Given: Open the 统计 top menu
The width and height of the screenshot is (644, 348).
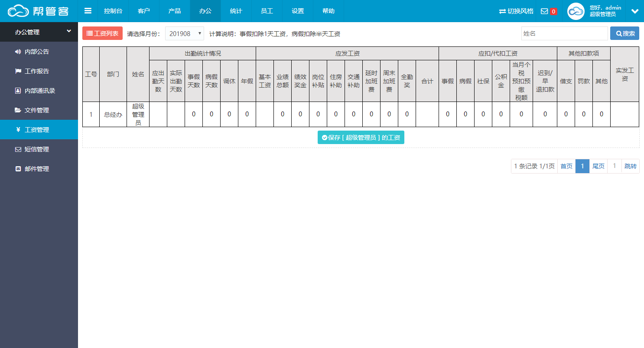Looking at the screenshot, I should [236, 11].
